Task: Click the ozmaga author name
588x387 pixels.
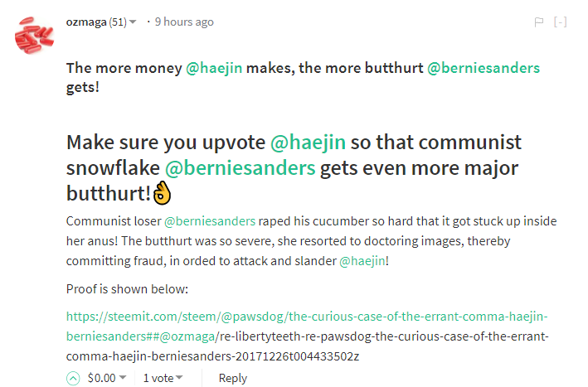Action: tap(86, 22)
